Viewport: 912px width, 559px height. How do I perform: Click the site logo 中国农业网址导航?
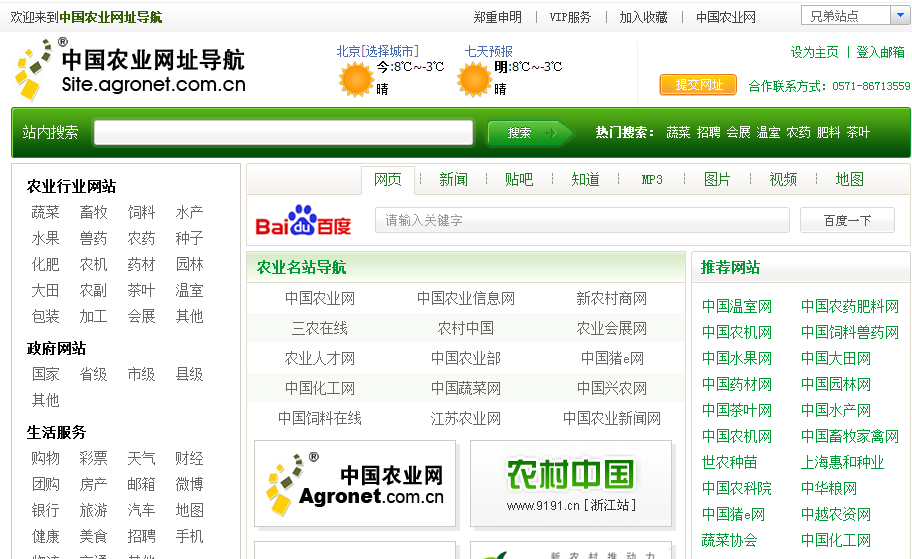pyautogui.click(x=130, y=69)
